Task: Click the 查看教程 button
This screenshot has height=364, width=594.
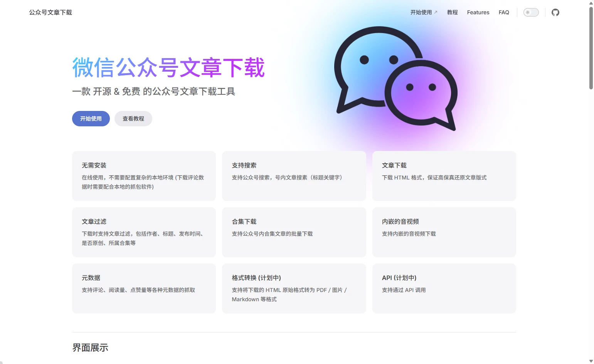Action: 133,119
